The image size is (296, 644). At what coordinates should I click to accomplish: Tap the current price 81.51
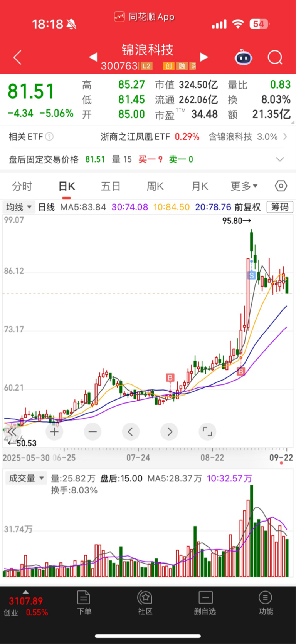pos(31,92)
